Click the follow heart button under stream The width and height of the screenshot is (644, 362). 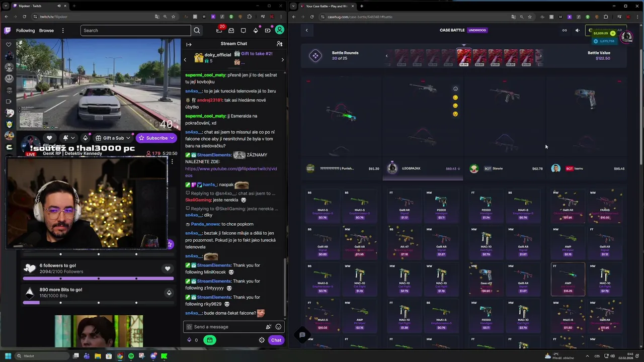point(49,138)
